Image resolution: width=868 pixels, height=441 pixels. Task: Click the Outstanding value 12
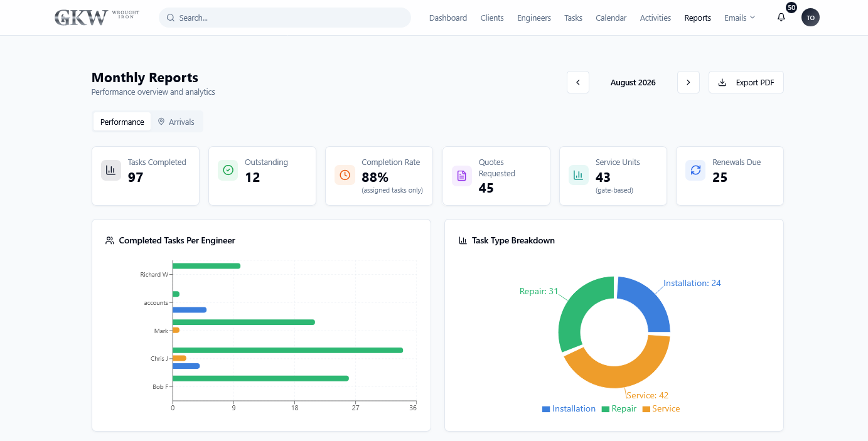coord(252,178)
